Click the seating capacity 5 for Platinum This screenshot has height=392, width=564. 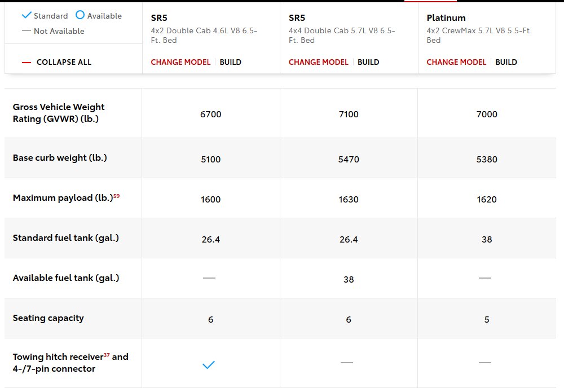tap(487, 320)
